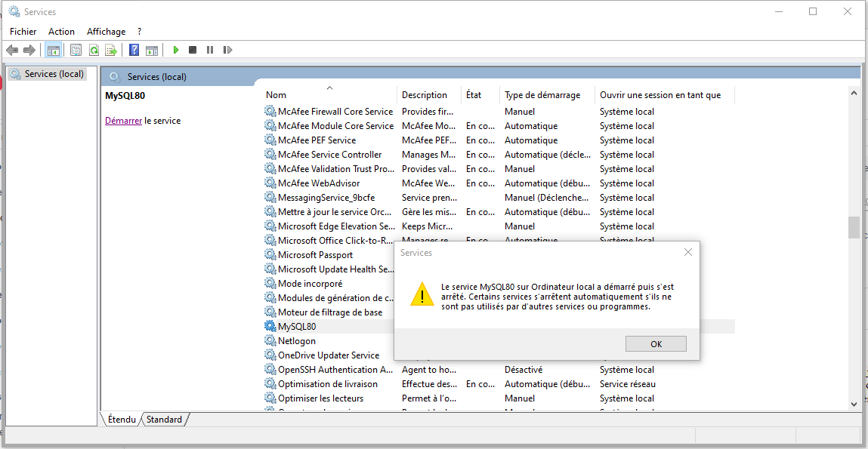
Task: Click the Stop Service square icon
Action: [193, 50]
